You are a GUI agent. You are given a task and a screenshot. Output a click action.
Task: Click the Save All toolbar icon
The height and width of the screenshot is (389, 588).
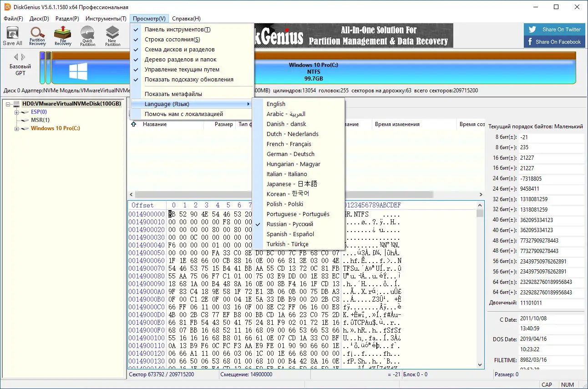[12, 36]
